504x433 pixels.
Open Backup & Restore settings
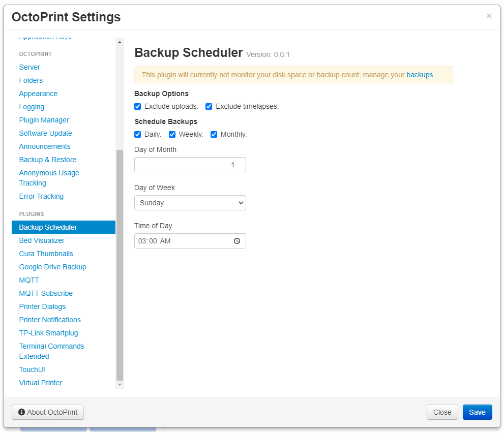coord(47,160)
